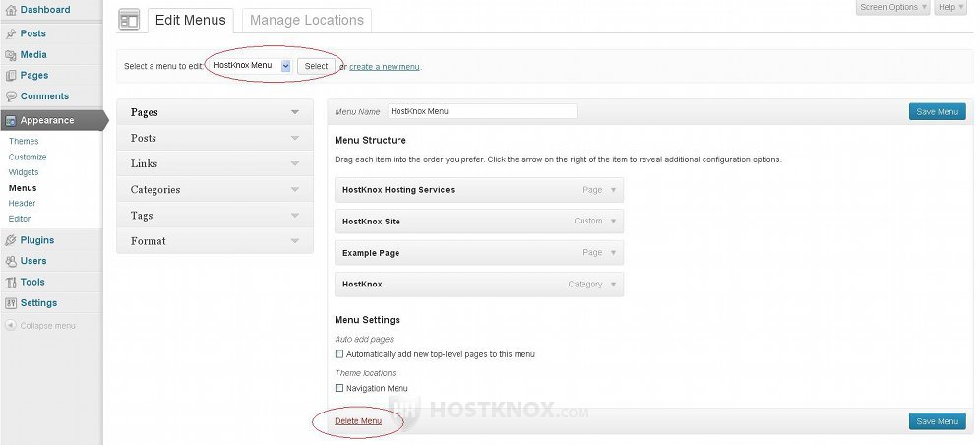
Task: Click the Menus screen icon beside tabs
Action: (129, 20)
